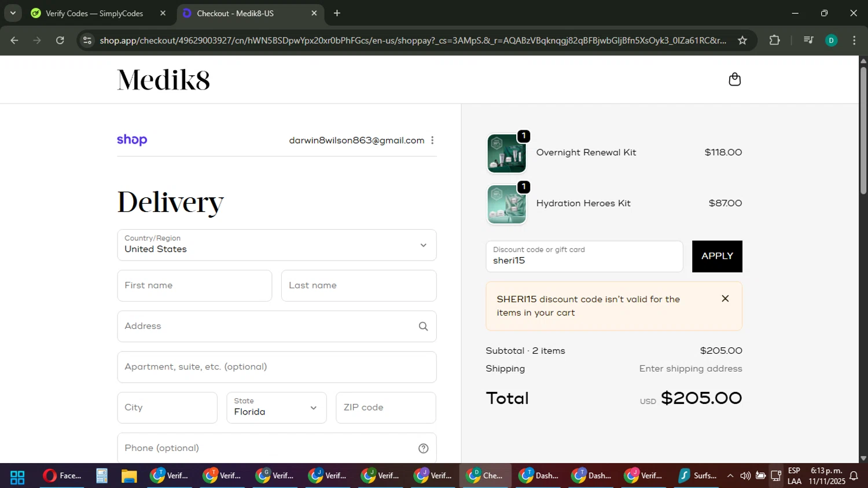Open the notifications bell in system tray
The width and height of the screenshot is (868, 488).
pos(854,476)
